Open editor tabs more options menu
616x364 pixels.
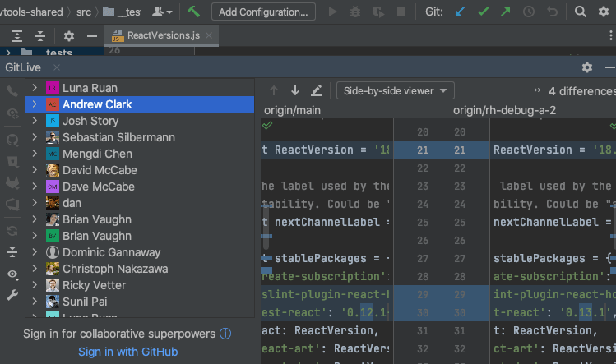[x=610, y=35]
